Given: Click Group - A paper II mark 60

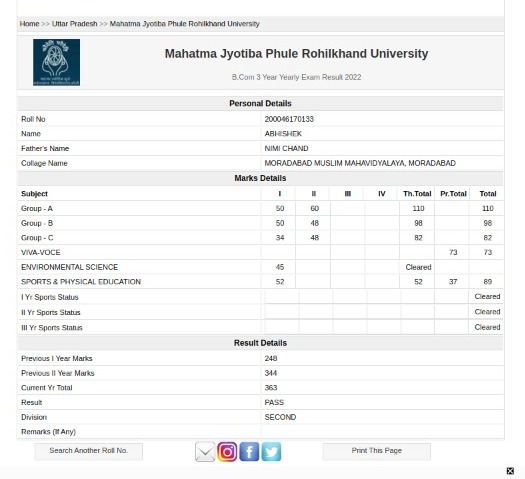Looking at the screenshot, I should tap(314, 209).
